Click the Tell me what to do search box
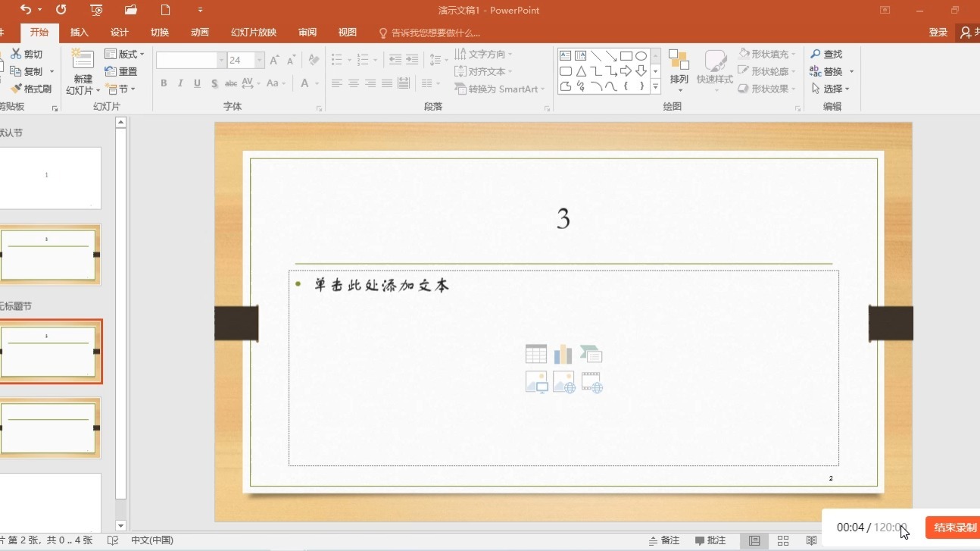This screenshot has width=980, height=551. [429, 33]
